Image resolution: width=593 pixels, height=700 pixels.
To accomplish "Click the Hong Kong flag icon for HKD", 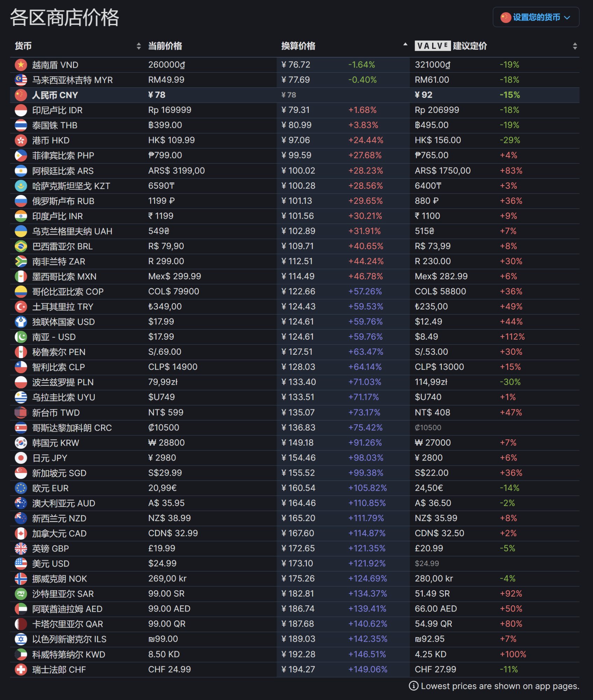I will pyautogui.click(x=21, y=140).
